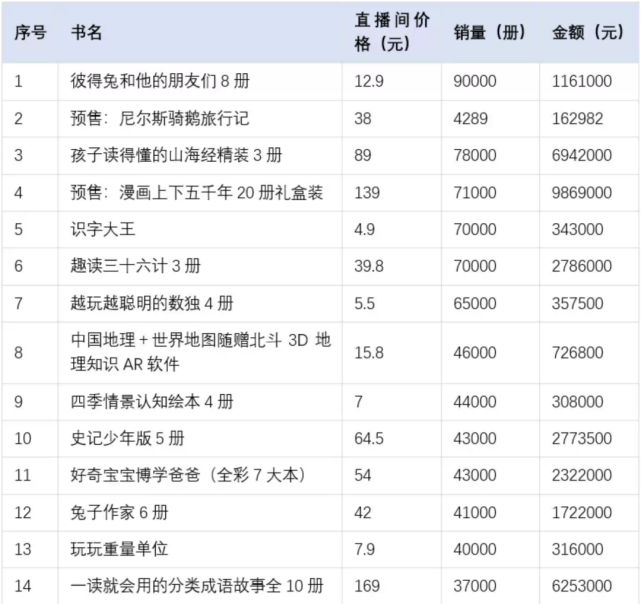Select the 好奇宝宝博学爸爸 title cell
The height and width of the screenshot is (604, 641).
pyautogui.click(x=200, y=475)
